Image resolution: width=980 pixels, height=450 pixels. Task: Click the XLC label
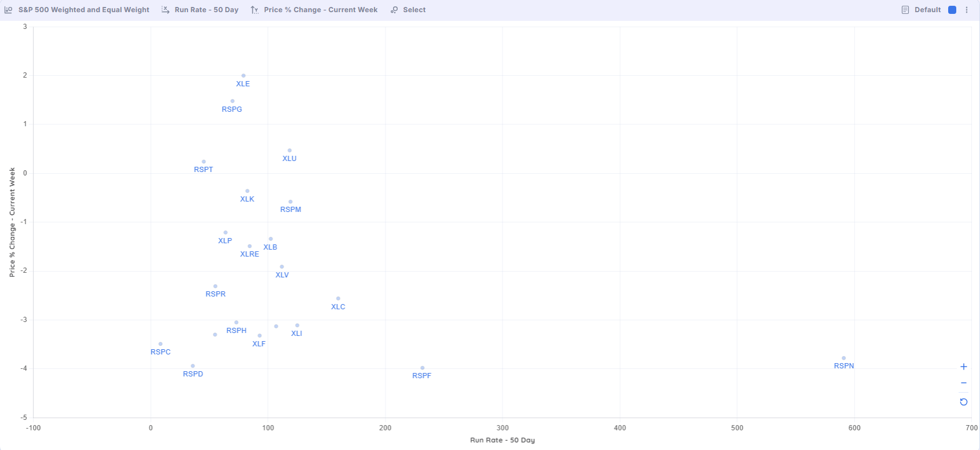[338, 307]
